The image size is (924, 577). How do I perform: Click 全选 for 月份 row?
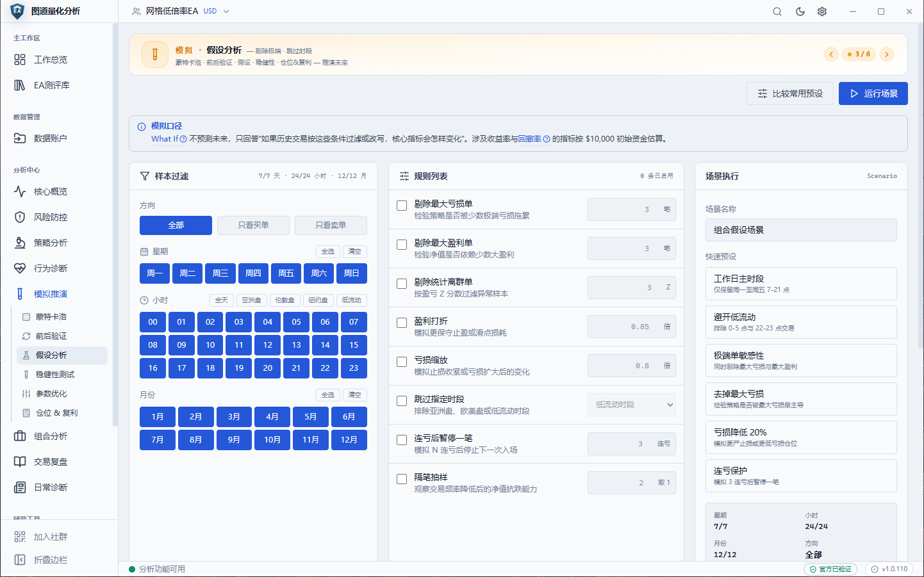(328, 395)
